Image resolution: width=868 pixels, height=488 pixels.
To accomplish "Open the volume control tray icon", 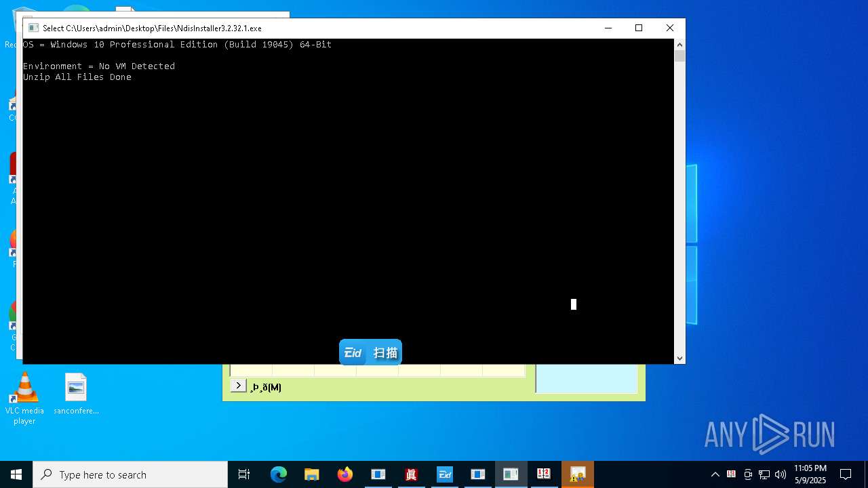I will pos(781,474).
